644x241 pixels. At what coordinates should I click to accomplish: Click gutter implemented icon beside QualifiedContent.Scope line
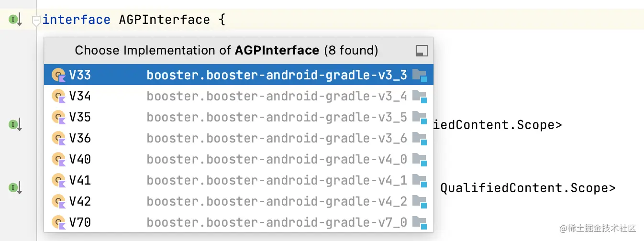15,188
